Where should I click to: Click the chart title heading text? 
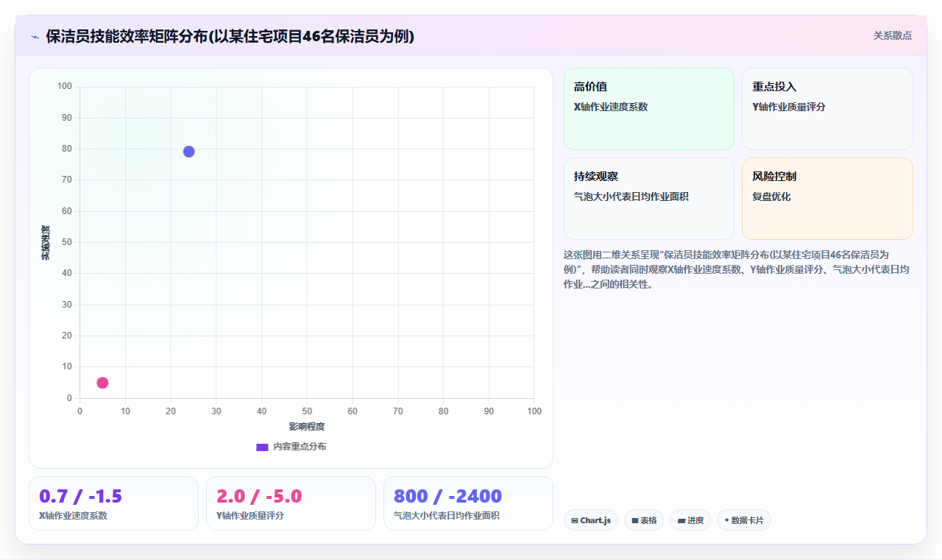230,36
